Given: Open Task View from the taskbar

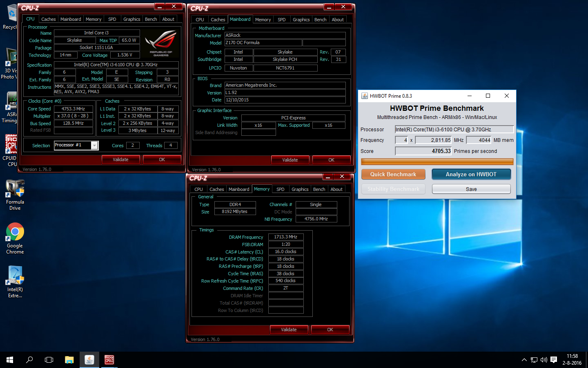Looking at the screenshot, I should pyautogui.click(x=49, y=360).
